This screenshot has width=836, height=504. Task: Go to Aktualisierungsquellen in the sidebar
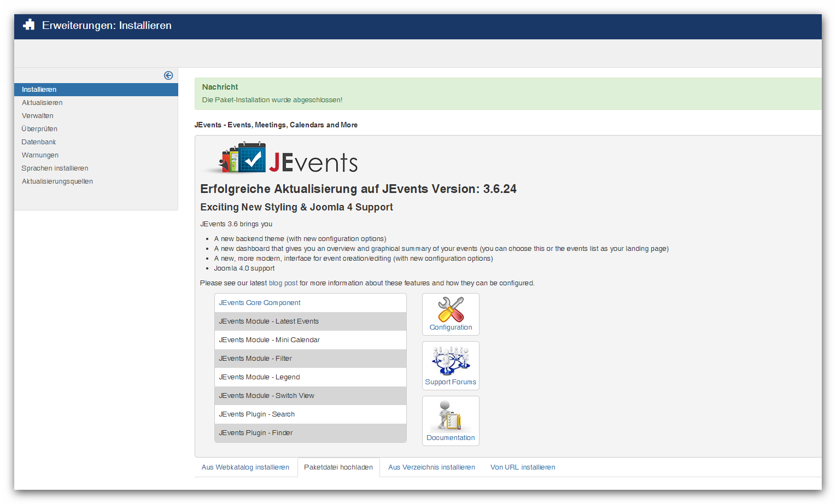[57, 181]
